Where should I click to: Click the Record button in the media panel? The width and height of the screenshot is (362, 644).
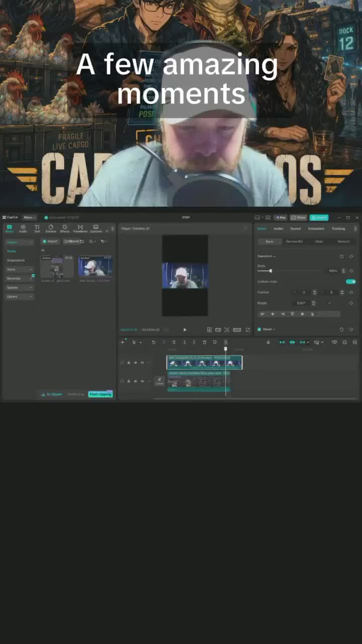coord(74,242)
